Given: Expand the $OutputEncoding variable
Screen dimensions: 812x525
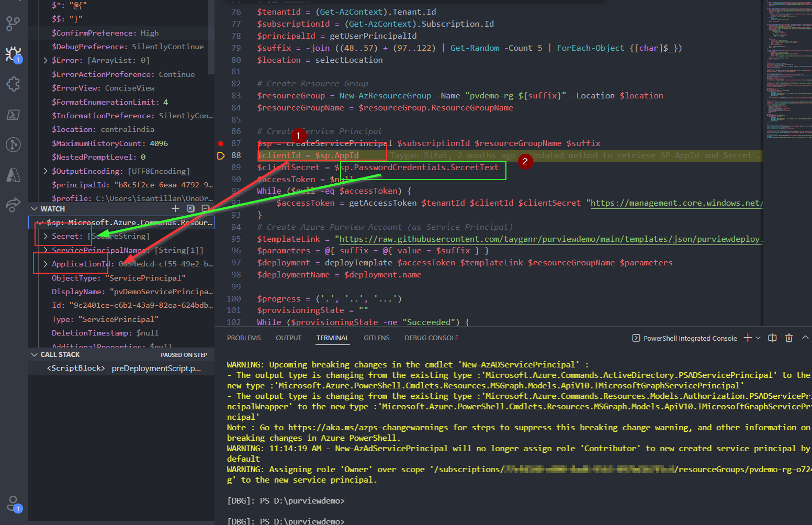Looking at the screenshot, I should [46, 171].
